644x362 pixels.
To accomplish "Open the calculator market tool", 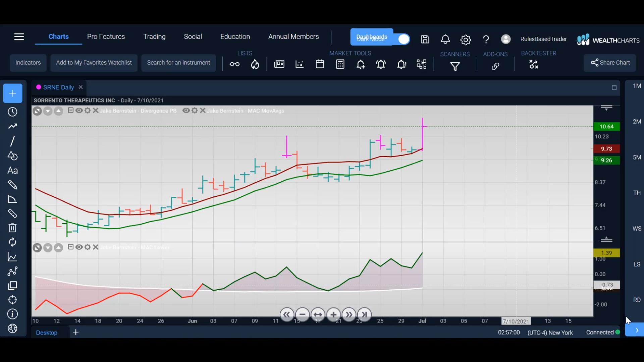I will 340,64.
